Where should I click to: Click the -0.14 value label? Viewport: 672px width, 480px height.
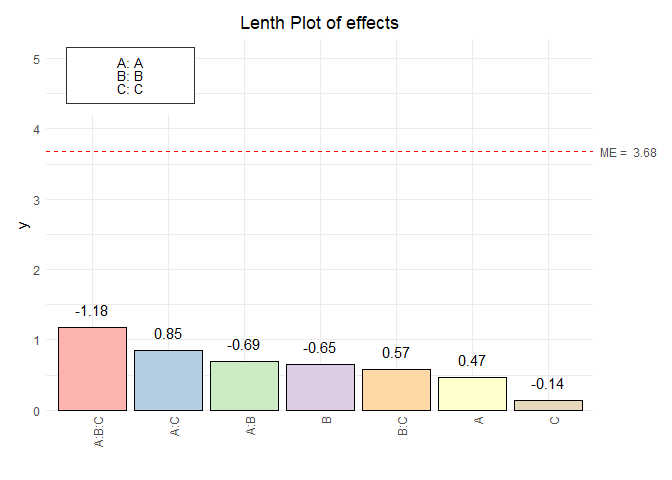[x=548, y=384]
